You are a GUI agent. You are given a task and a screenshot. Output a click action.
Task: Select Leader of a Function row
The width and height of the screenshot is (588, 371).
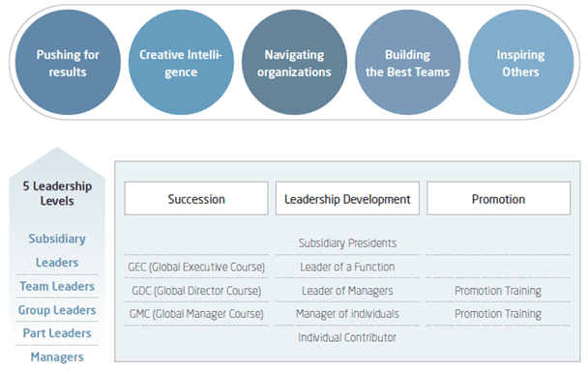(x=347, y=268)
